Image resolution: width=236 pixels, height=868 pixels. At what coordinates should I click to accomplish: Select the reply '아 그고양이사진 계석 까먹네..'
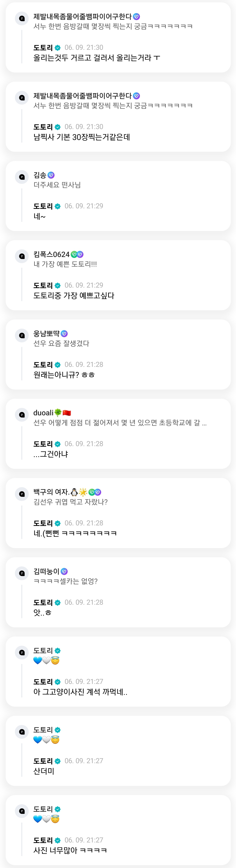(x=80, y=692)
